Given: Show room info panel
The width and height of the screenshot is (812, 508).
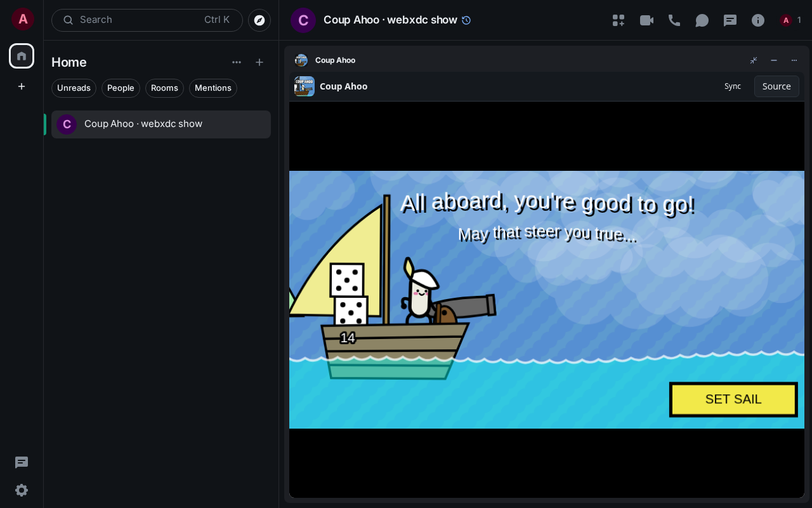Looking at the screenshot, I should (758, 20).
